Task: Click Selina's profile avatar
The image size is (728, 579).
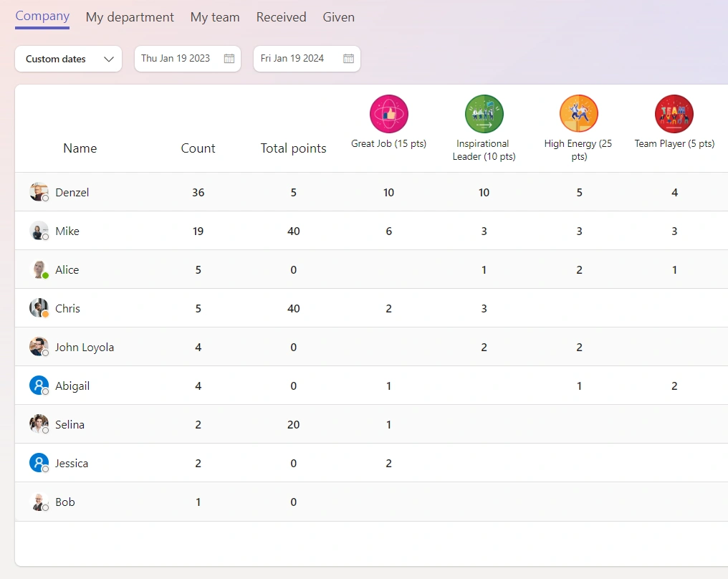Action: (x=39, y=424)
